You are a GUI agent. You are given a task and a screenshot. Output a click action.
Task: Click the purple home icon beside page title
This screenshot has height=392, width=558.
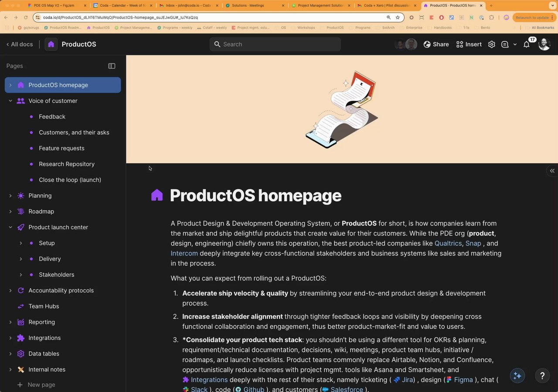coord(157,196)
